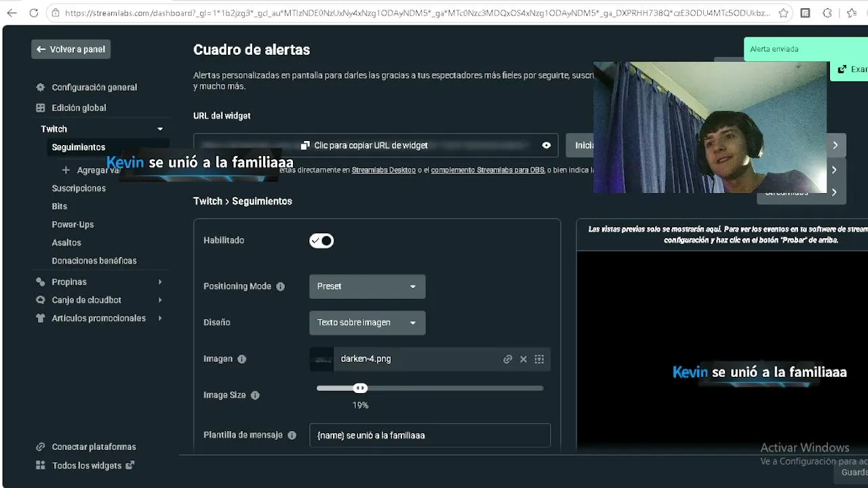Open Edición global in the sidebar

pos(79,108)
